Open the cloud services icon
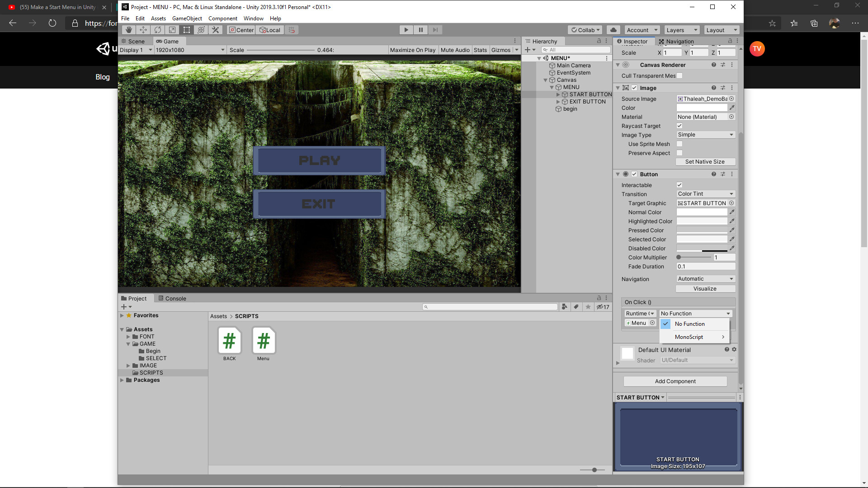Image resolution: width=868 pixels, height=488 pixels. (613, 30)
